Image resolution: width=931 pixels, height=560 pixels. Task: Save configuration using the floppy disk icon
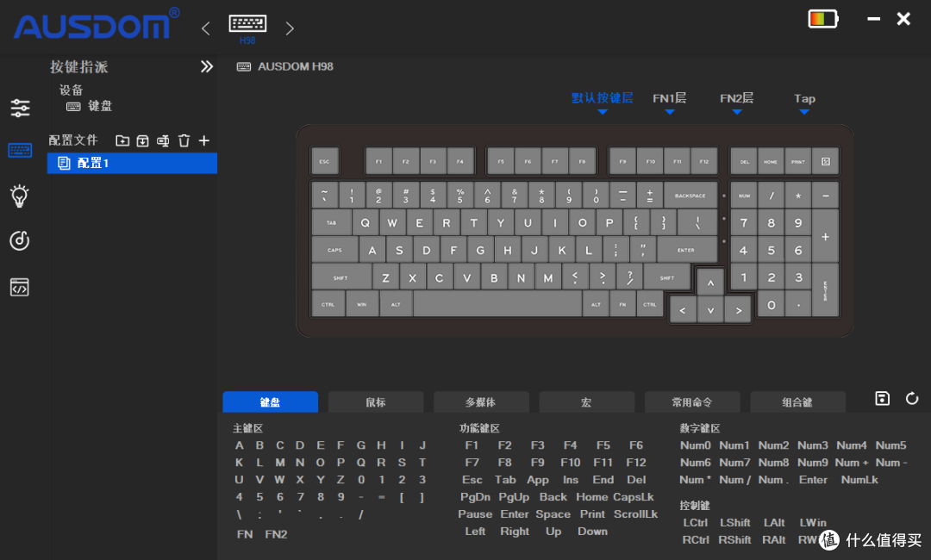coord(883,398)
